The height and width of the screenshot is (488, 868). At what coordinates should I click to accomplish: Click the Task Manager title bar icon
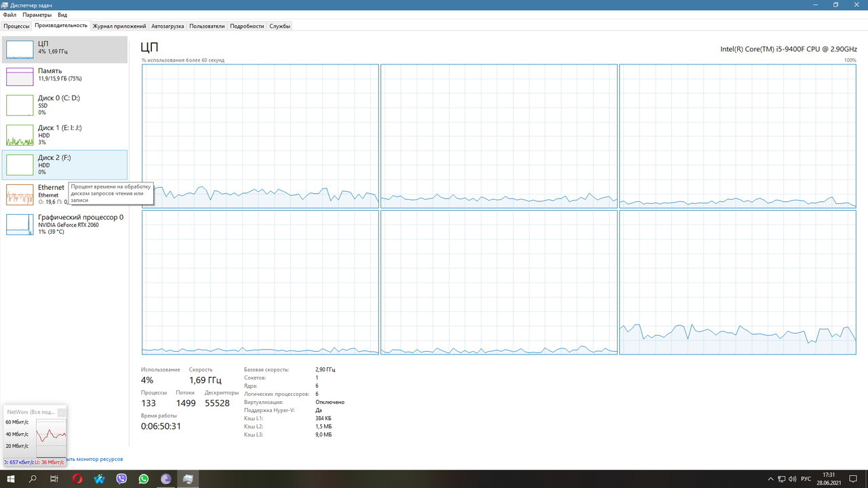point(5,5)
